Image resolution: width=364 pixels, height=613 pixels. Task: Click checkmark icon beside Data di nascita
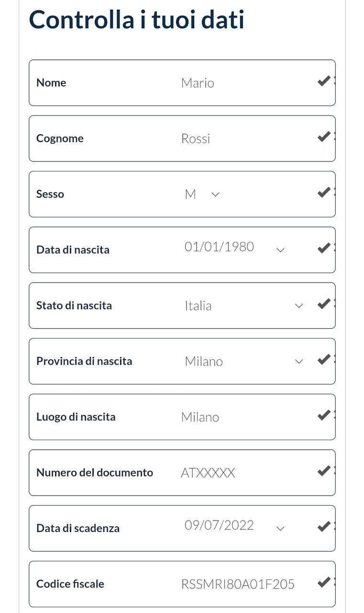(324, 248)
